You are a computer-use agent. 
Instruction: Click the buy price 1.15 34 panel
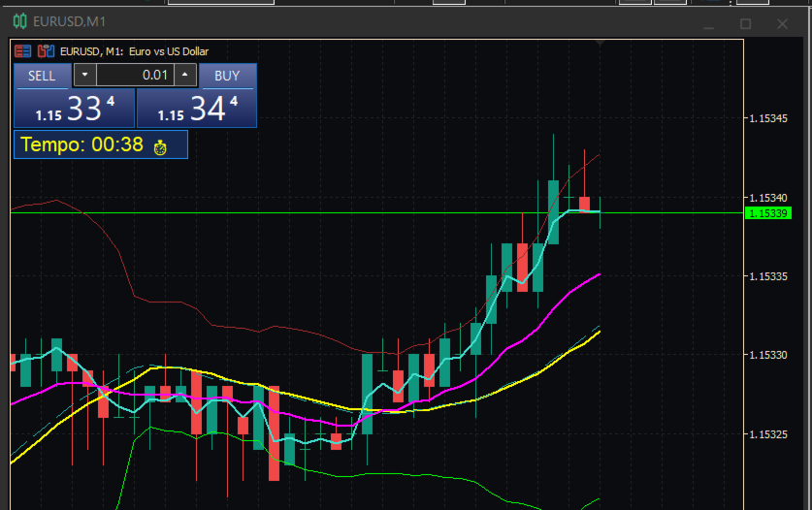(x=196, y=109)
